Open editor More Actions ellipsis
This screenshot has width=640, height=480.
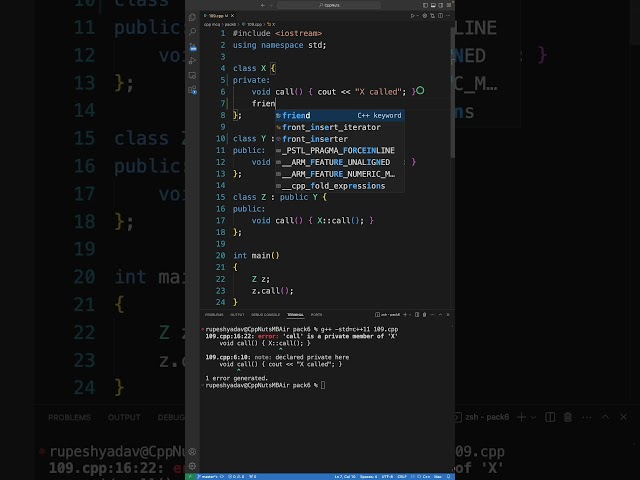click(x=448, y=16)
